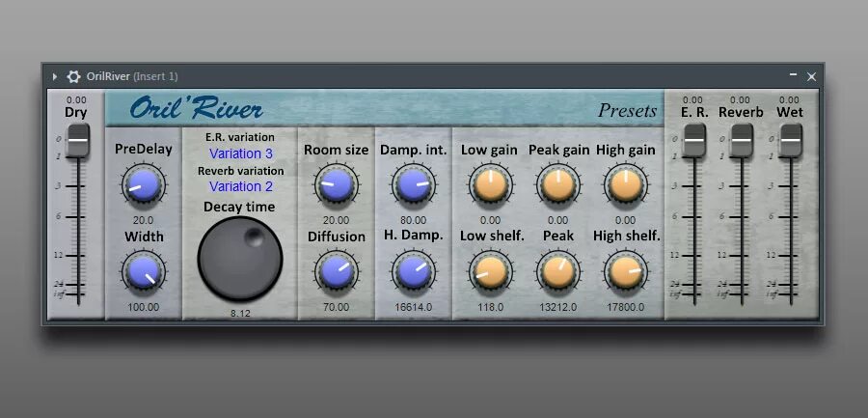Click the Oril'River logo title
The height and width of the screenshot is (418, 868).
(x=197, y=109)
